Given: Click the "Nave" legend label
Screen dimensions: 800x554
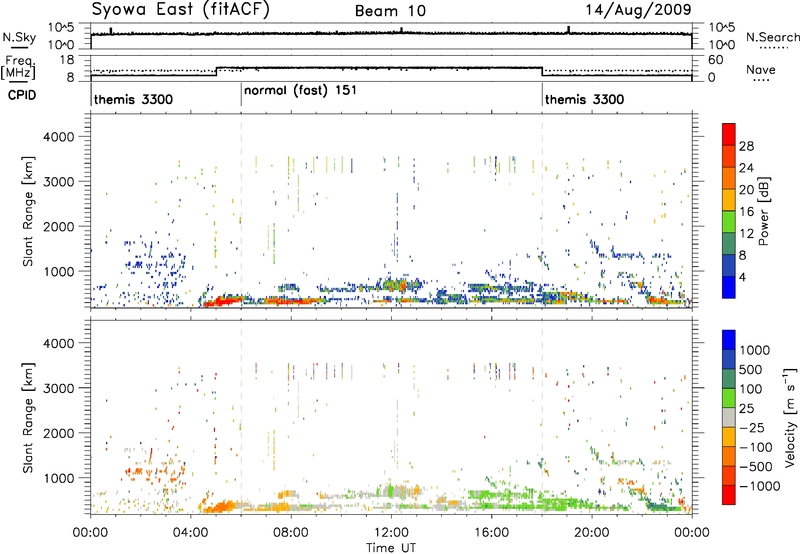Looking at the screenshot, I should click(x=760, y=69).
